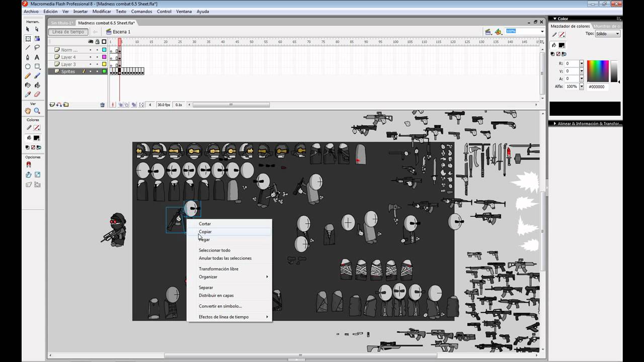Open the edit scene dropdown icon
644x362 pixels.
coord(488,32)
